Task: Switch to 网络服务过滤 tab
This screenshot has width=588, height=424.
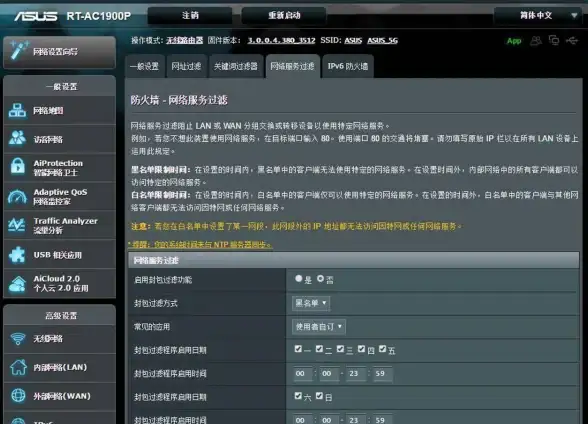Action: pyautogui.click(x=292, y=66)
